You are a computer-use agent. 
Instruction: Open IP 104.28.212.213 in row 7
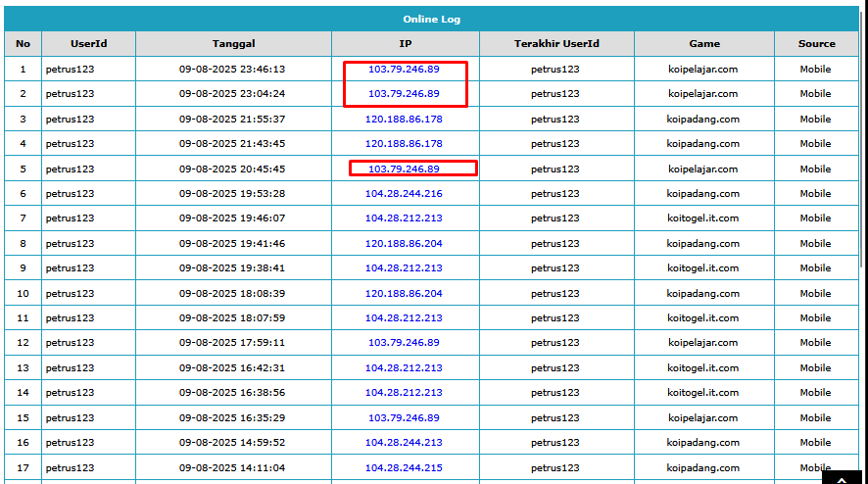404,218
